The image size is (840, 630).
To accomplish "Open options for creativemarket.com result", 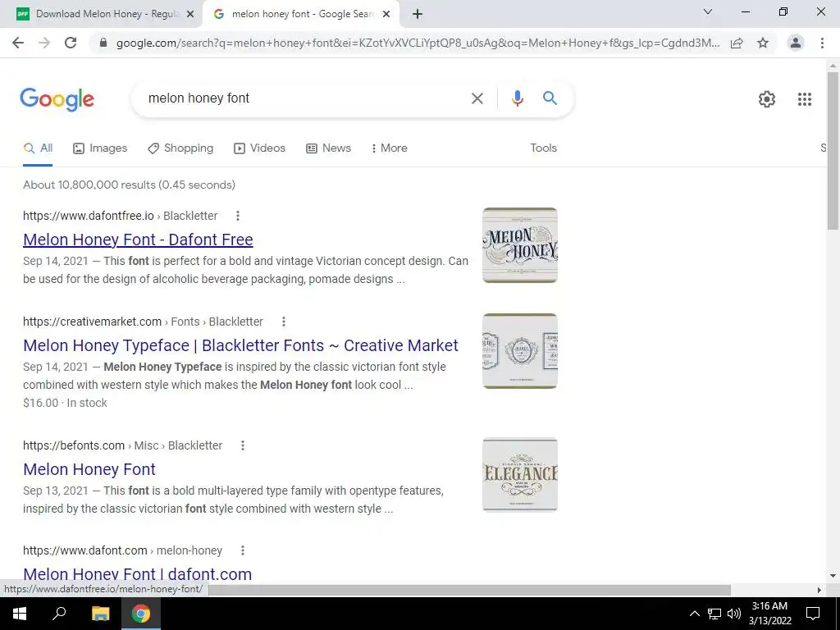I will 284,322.
